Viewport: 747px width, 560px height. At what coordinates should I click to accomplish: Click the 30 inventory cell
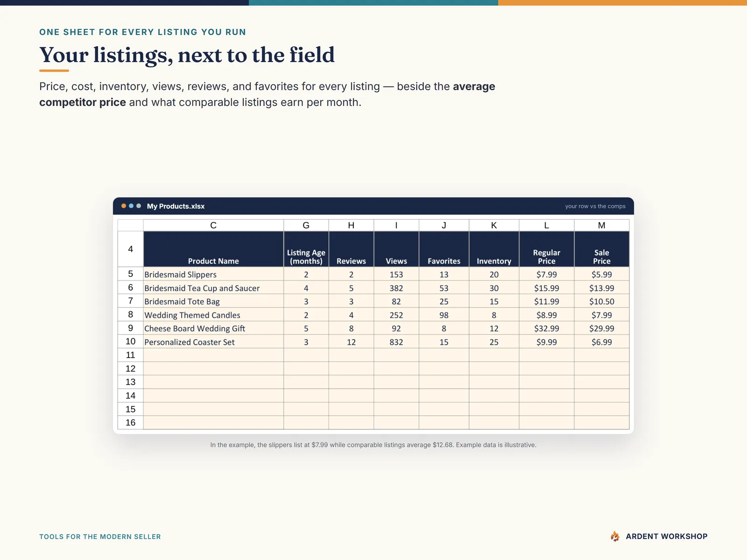[494, 288]
